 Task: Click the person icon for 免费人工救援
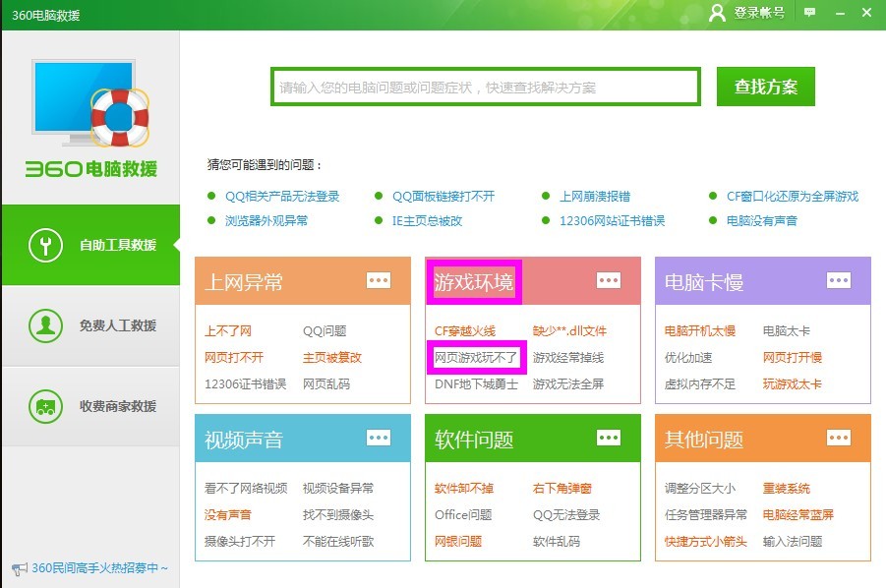46,325
